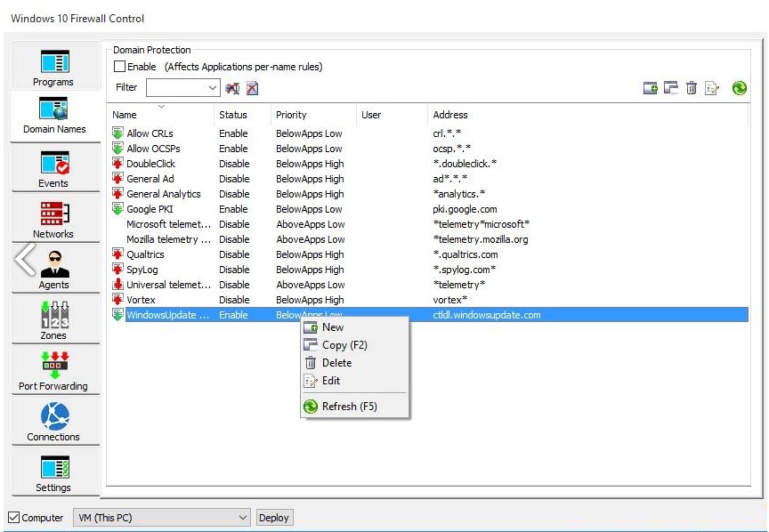Open the Events section

pyautogui.click(x=54, y=169)
